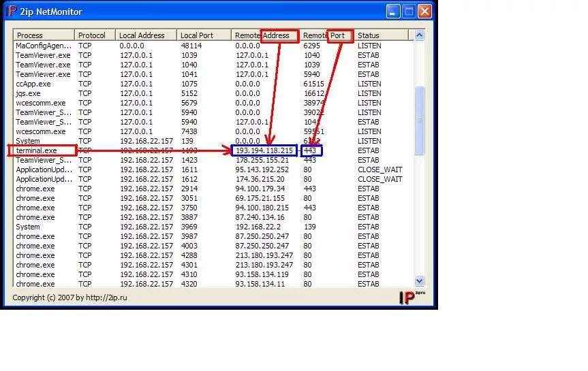Screen dimensions: 588x371
Task: Click remote address 193.194.118.215
Action: coord(264,150)
